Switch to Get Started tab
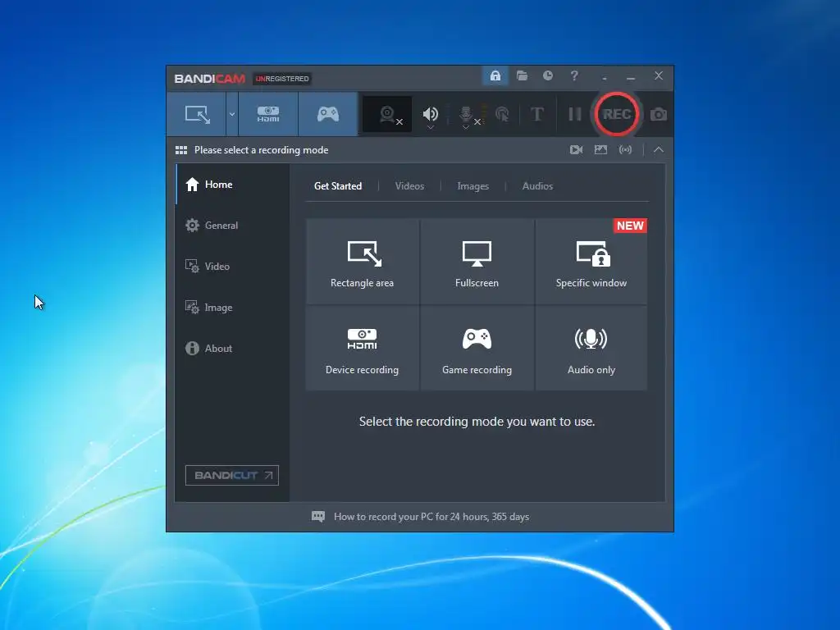Image resolution: width=840 pixels, height=630 pixels. (x=337, y=186)
